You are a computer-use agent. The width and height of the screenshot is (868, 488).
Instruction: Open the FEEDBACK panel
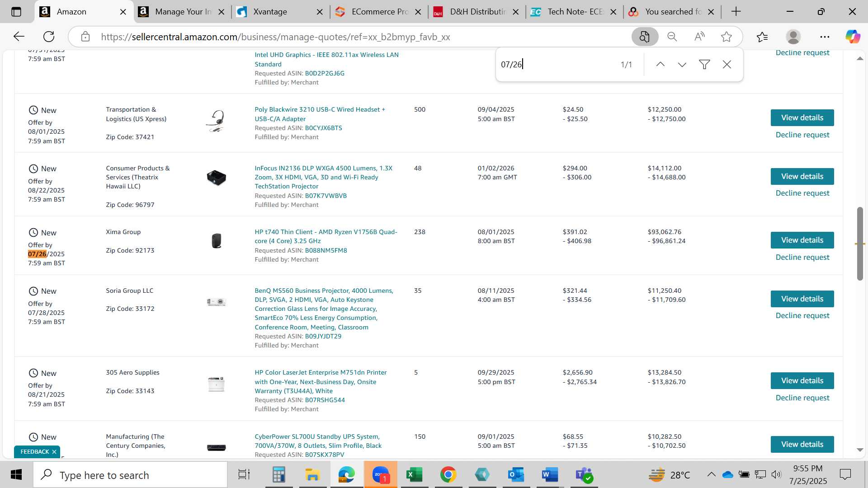(x=34, y=452)
